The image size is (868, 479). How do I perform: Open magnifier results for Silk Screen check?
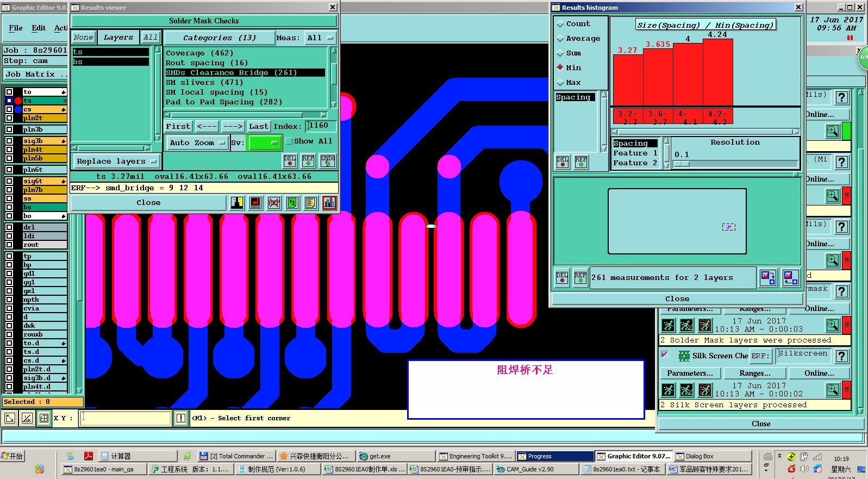(833, 389)
